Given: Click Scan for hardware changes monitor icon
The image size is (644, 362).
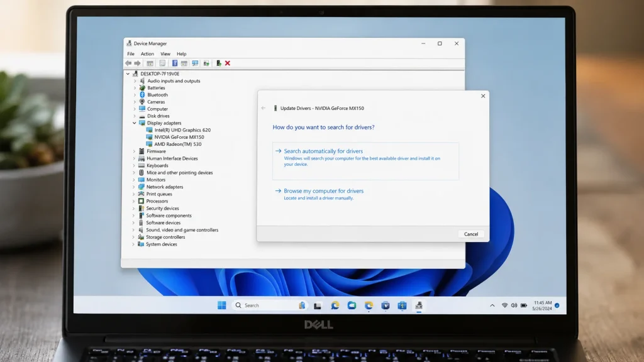Looking at the screenshot, I should [x=195, y=63].
